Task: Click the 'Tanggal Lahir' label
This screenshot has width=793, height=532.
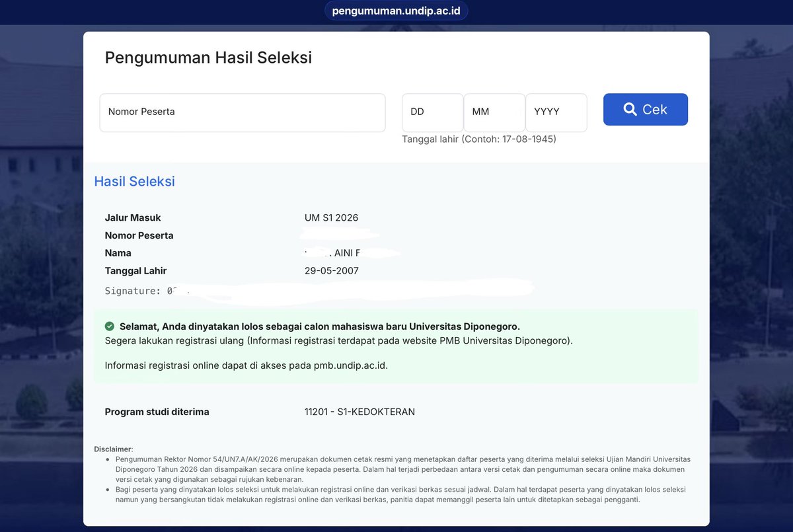Action: point(135,271)
